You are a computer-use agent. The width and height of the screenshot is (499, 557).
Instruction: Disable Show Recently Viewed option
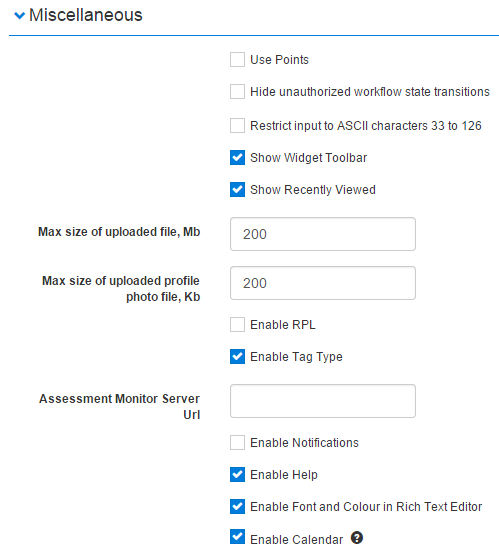[237, 189]
